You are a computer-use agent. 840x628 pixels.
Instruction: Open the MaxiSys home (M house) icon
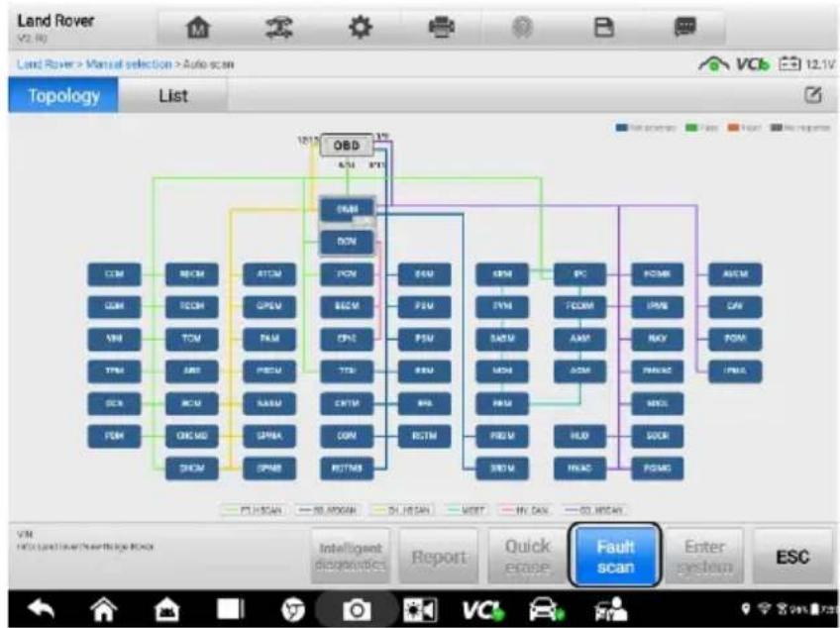coord(166,610)
